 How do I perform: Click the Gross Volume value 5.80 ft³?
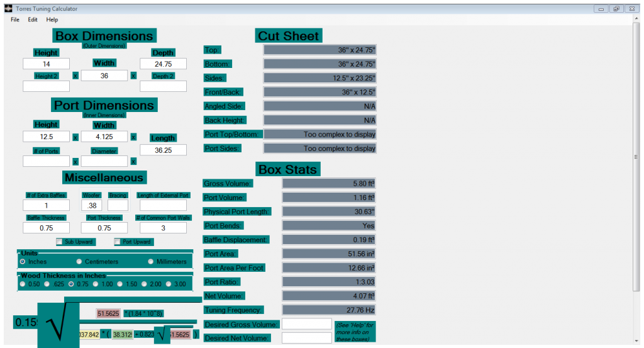[x=329, y=183]
